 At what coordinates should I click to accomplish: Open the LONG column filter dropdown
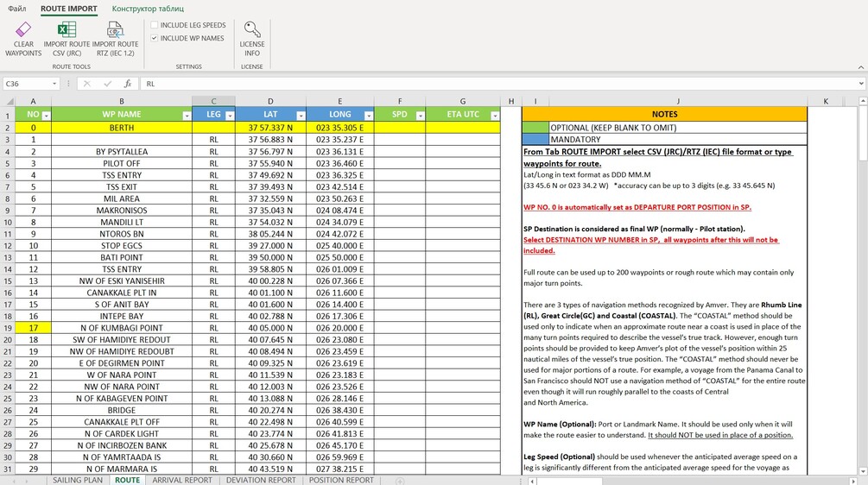pyautogui.click(x=369, y=115)
